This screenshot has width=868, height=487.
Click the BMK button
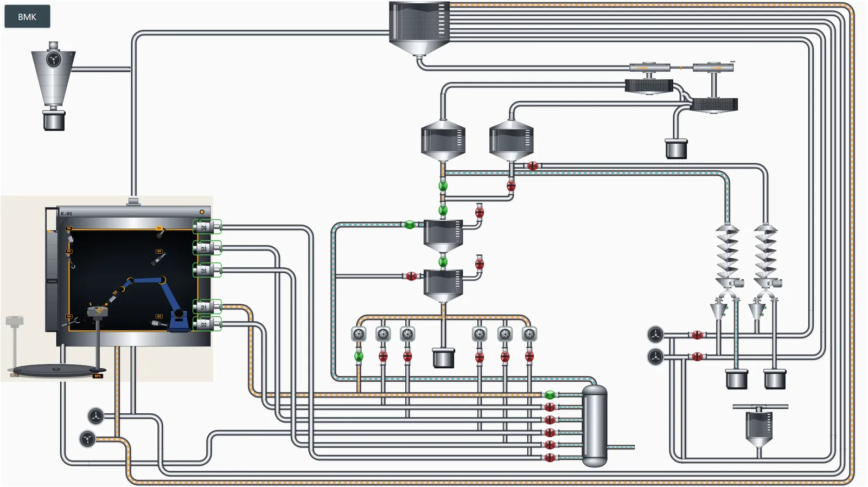click(x=27, y=16)
